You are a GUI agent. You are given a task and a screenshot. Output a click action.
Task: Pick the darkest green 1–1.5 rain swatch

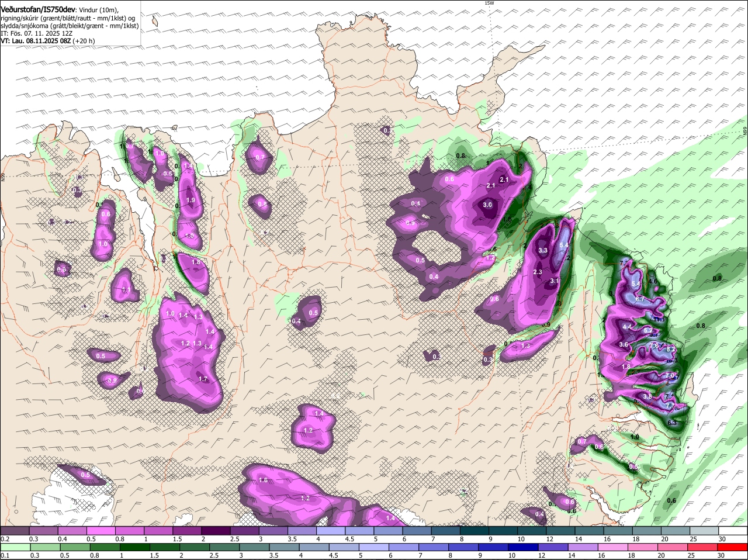(x=134, y=547)
